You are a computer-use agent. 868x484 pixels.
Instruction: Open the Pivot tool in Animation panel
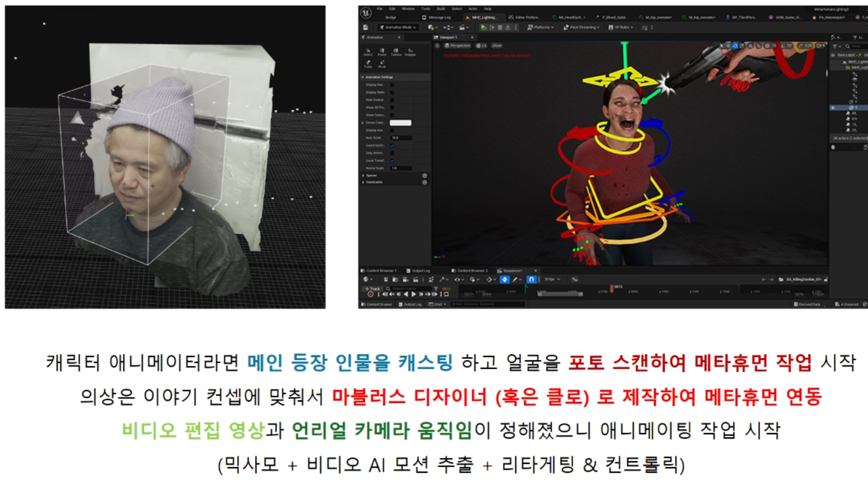click(x=382, y=64)
